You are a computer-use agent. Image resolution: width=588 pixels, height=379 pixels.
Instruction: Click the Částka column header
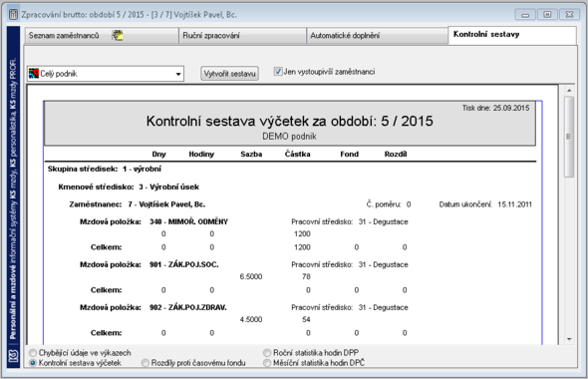(297, 154)
